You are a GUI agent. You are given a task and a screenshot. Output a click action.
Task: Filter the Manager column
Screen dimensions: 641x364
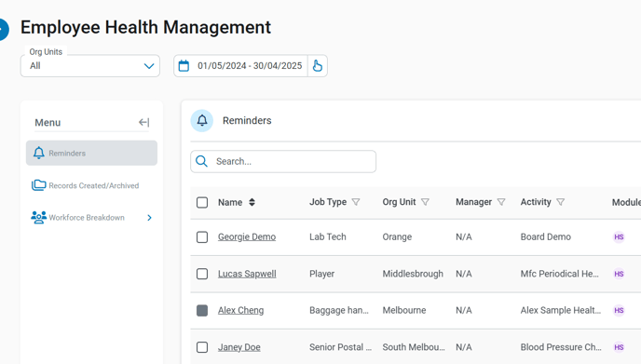[x=501, y=202]
